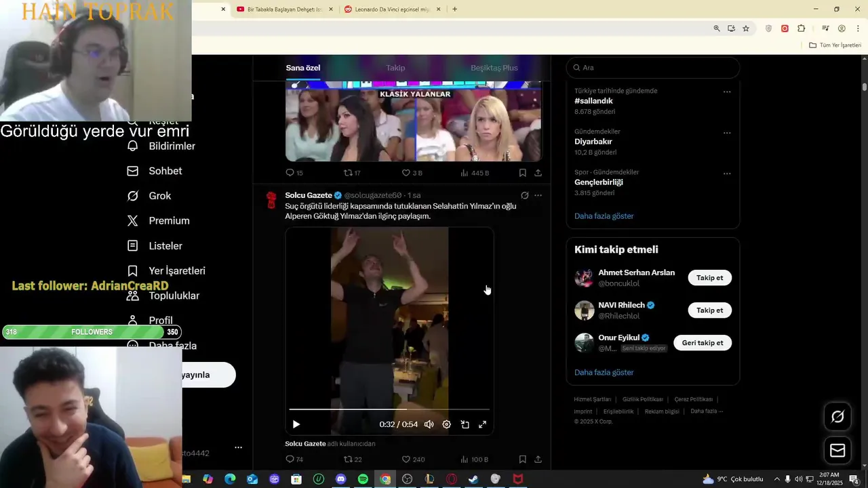Switch to the Takip tab
Image resolution: width=868 pixels, height=488 pixels.
395,68
